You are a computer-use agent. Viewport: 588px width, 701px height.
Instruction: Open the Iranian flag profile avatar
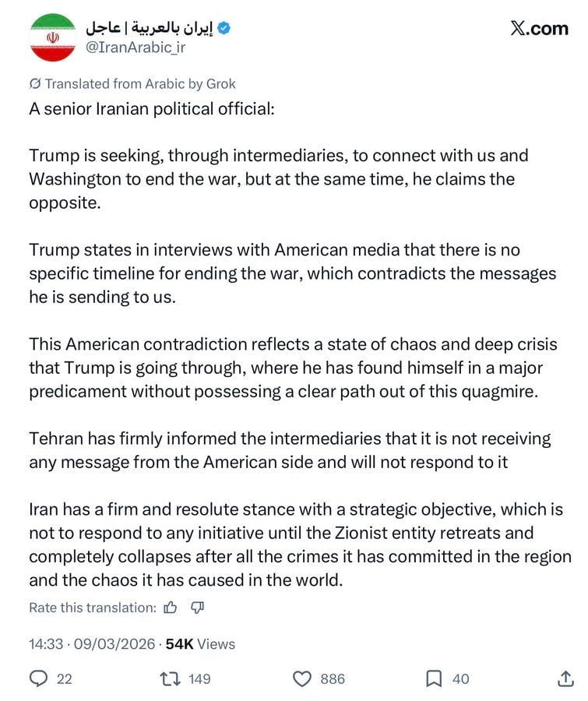point(53,37)
